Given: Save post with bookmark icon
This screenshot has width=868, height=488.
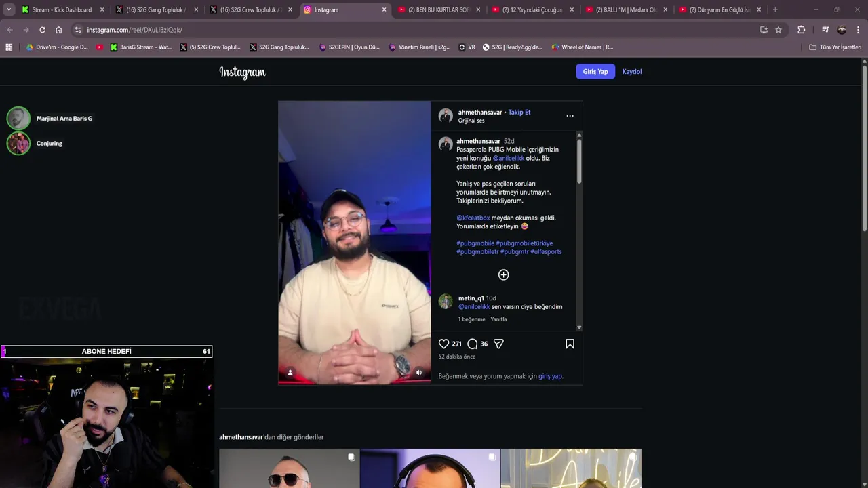Looking at the screenshot, I should pos(570,344).
